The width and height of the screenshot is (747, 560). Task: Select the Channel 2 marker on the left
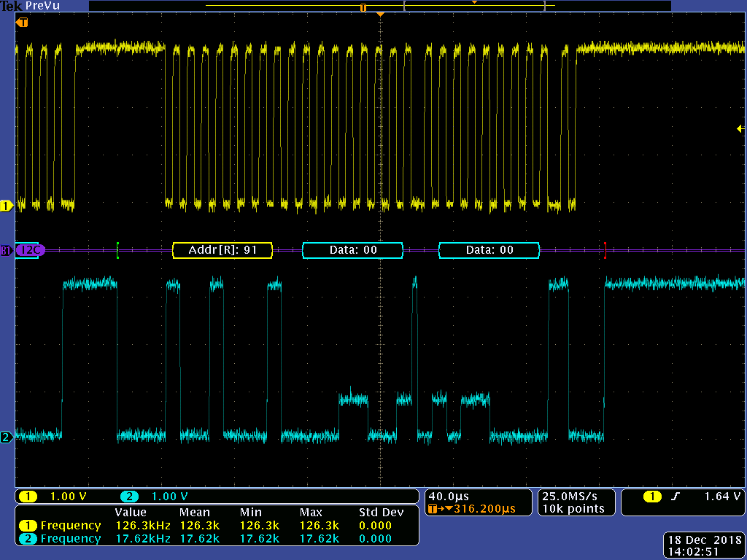click(x=7, y=436)
